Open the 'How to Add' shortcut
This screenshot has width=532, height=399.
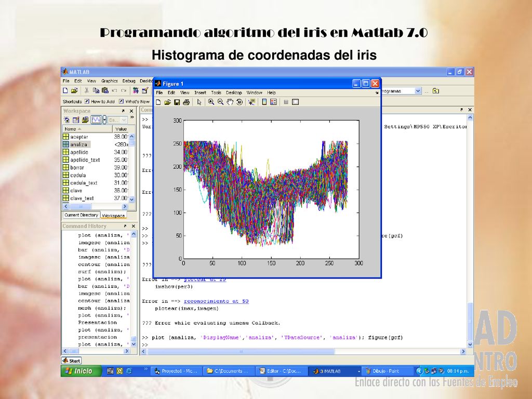(x=99, y=101)
